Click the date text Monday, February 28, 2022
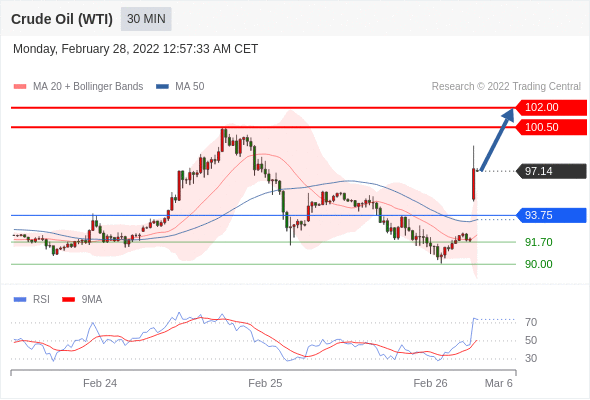590x400 pixels. click(86, 49)
